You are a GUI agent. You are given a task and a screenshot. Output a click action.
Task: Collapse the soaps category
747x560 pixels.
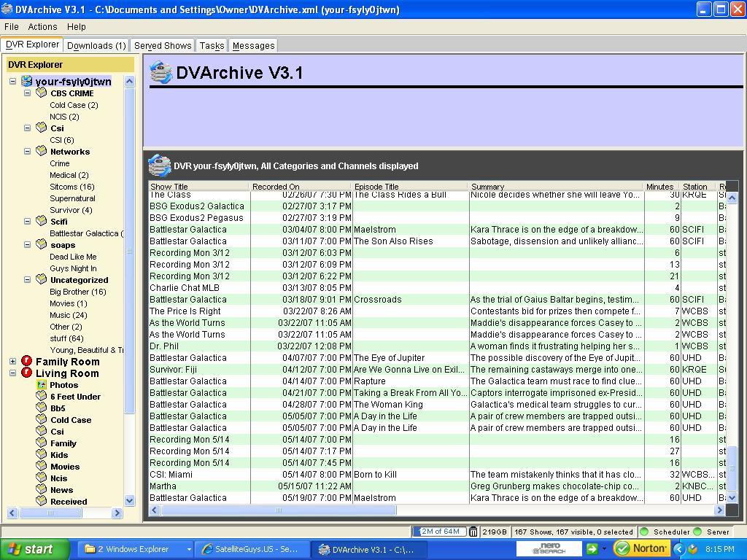point(27,245)
